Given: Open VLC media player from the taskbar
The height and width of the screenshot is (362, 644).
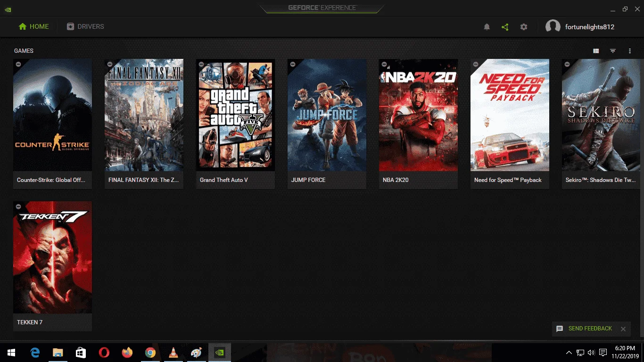Looking at the screenshot, I should point(173,353).
